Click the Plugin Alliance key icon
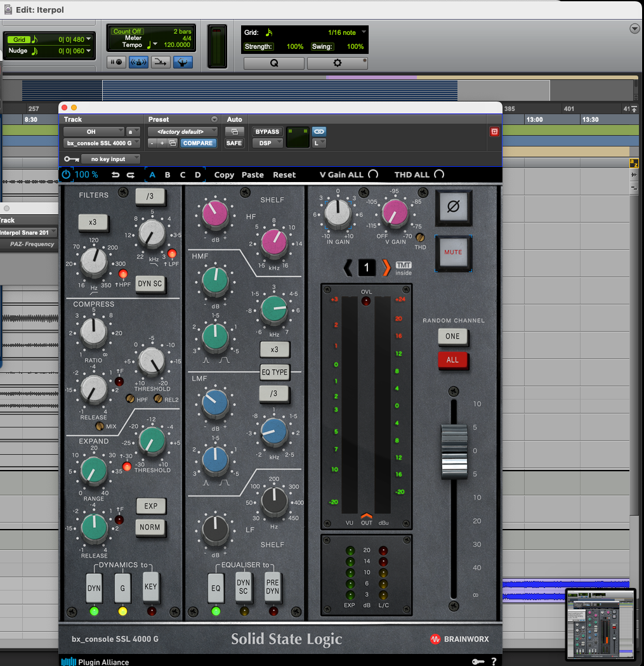644x666 pixels. coord(478,662)
